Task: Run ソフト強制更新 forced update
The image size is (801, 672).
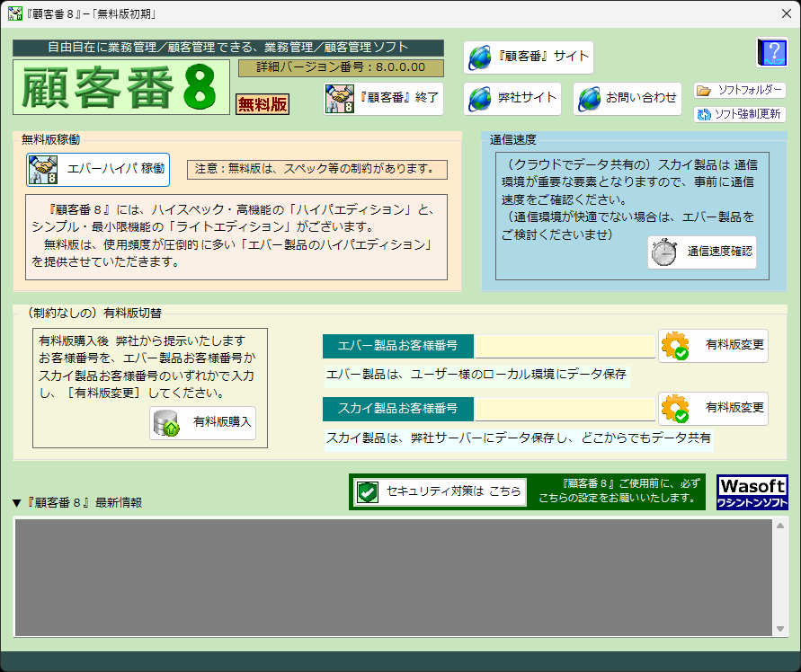Action: click(739, 114)
